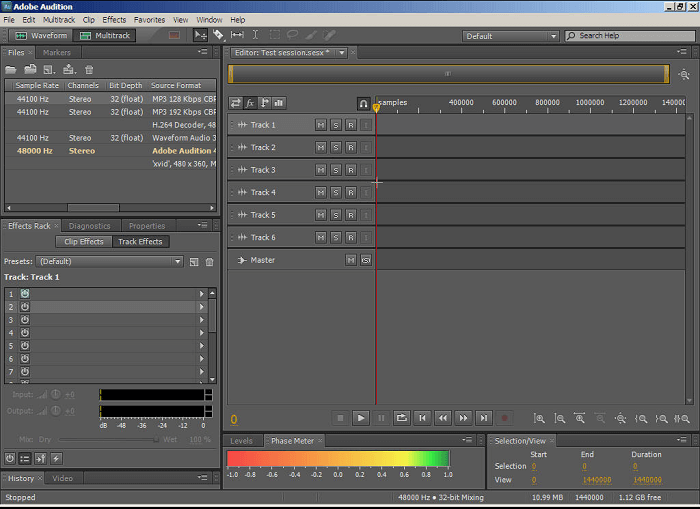Solo Track 5

(x=336, y=215)
